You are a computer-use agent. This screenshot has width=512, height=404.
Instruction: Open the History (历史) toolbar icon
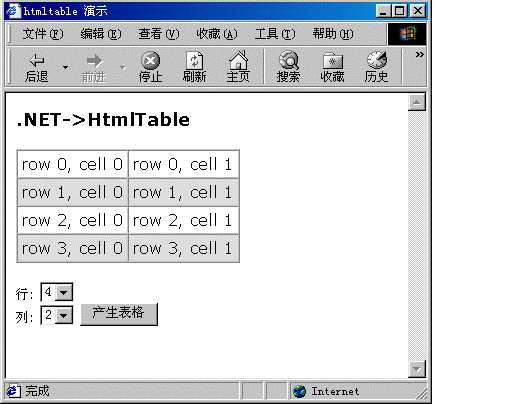(377, 60)
